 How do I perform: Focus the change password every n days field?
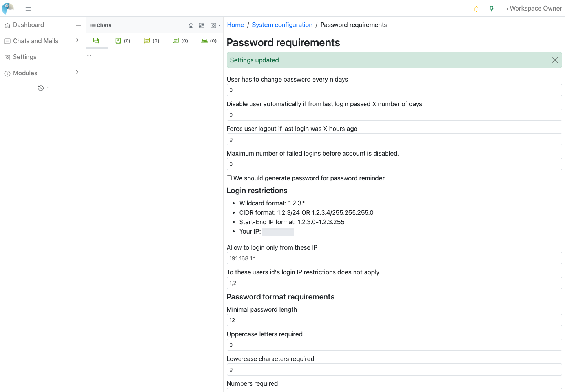(394, 90)
